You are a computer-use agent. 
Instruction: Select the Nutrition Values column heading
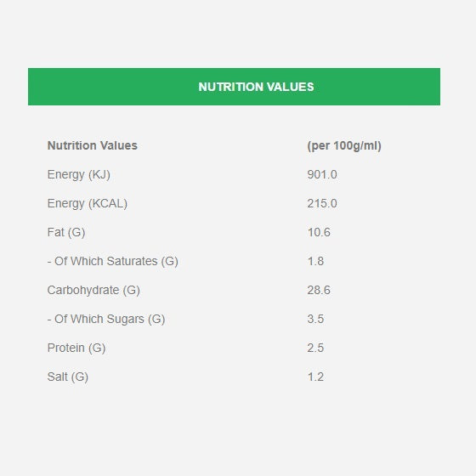[x=93, y=145]
